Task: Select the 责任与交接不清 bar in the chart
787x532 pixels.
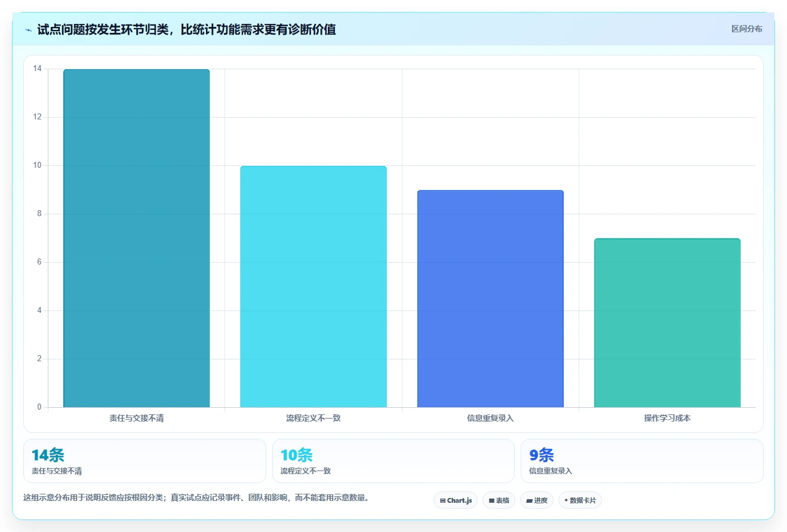Action: pos(136,238)
